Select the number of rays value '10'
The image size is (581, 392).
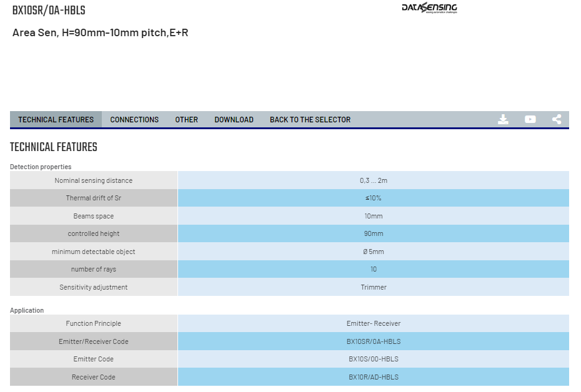(374, 269)
